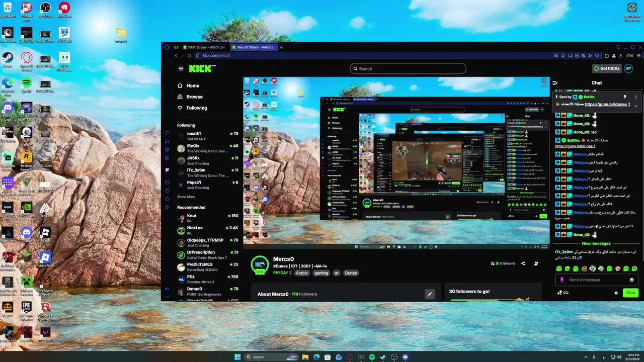This screenshot has width=644, height=362.
Task: Edit the About Mercs0 section
Action: (429, 294)
